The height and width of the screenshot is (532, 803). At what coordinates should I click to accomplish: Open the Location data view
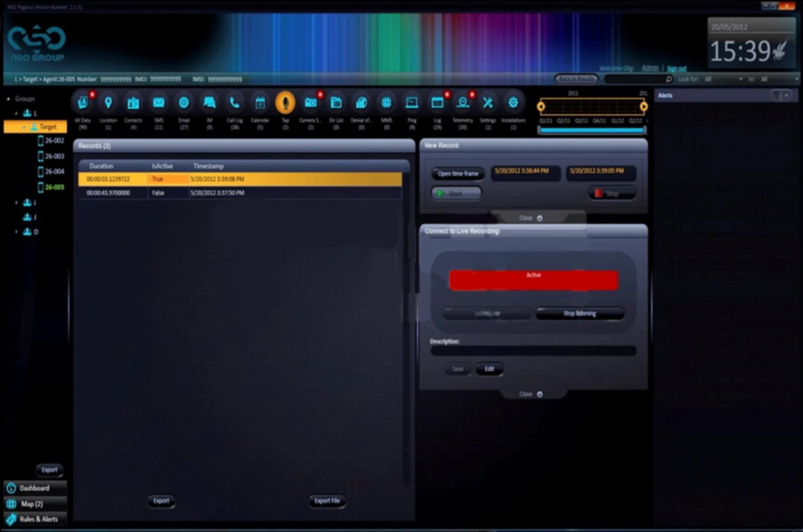pyautogui.click(x=108, y=102)
